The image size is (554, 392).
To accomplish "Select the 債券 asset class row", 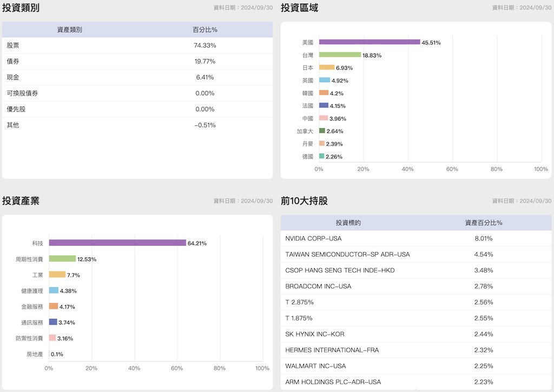I will point(137,61).
